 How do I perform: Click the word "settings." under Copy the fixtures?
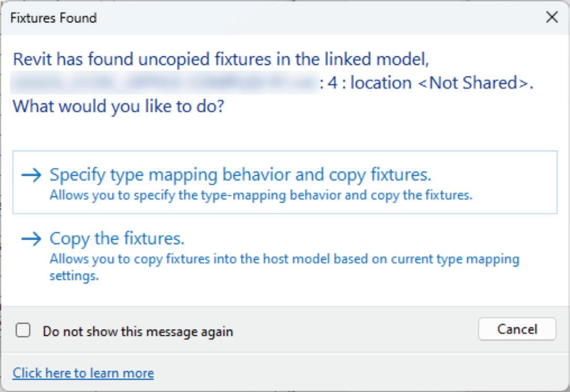pyautogui.click(x=74, y=276)
